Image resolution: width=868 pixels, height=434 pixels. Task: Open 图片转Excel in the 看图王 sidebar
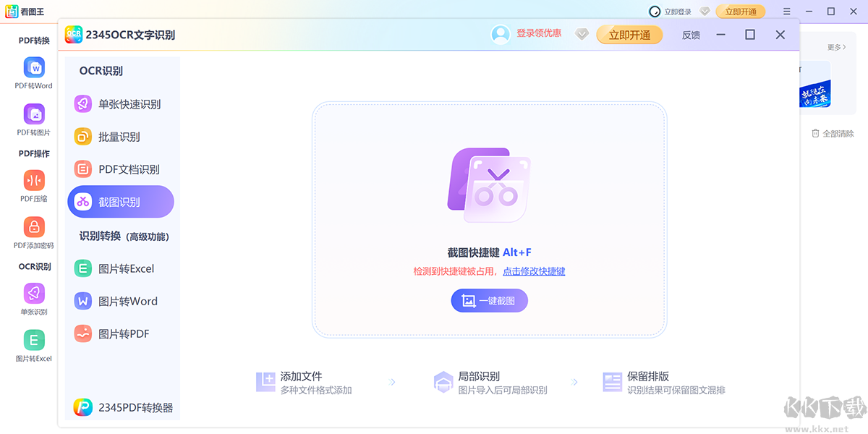click(34, 346)
